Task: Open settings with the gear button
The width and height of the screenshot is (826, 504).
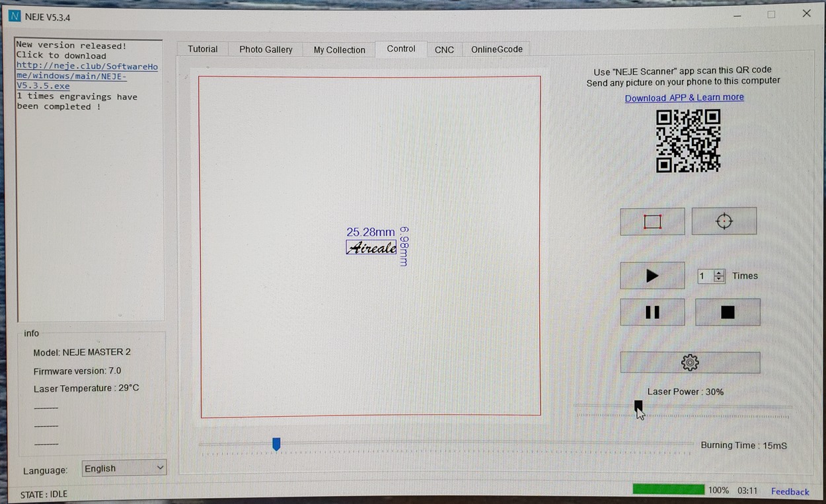Action: tap(690, 362)
